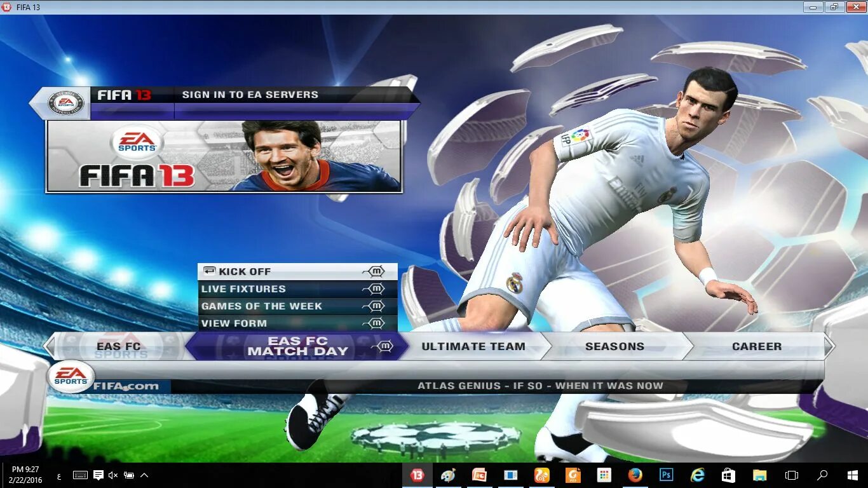Screen dimensions: 868x488
Task: Open the blue window app on taskbar
Action: click(x=510, y=475)
